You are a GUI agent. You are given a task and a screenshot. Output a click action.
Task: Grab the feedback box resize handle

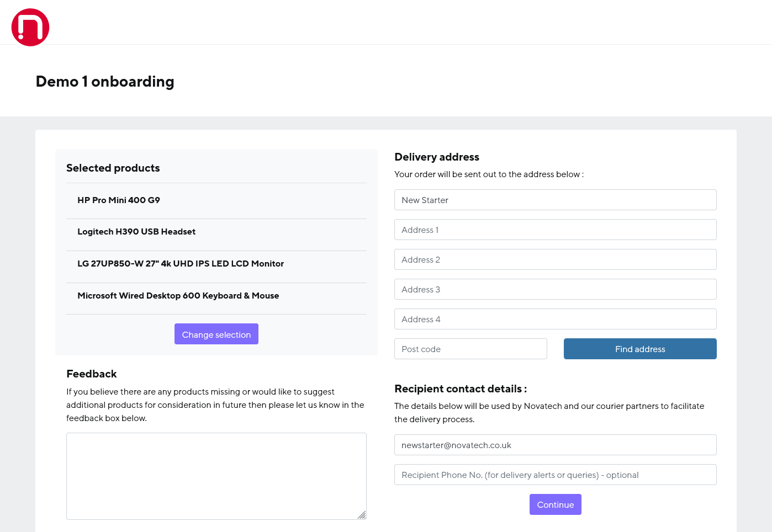click(x=362, y=515)
